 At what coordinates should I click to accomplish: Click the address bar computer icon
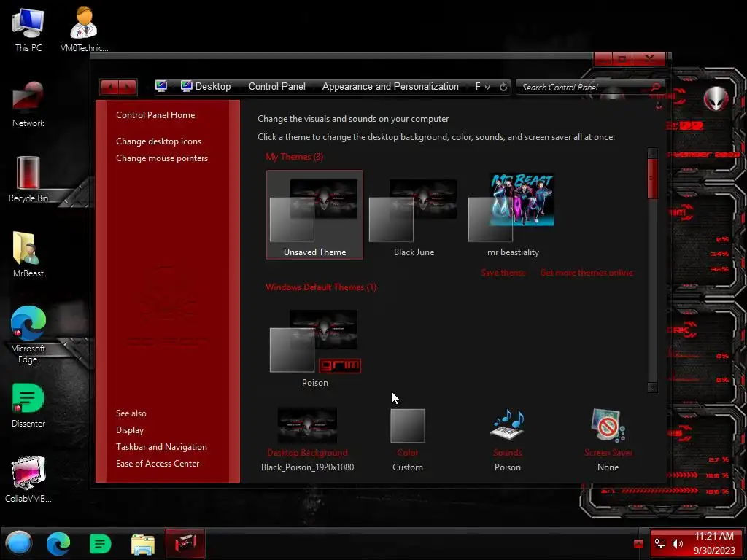(161, 86)
